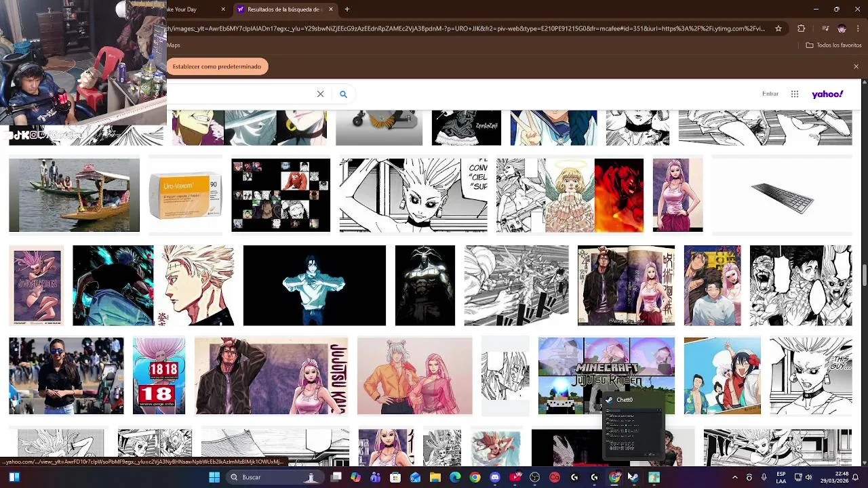Open the woman in sunglasses photo
Viewport: 868px width, 488px height.
(x=66, y=375)
